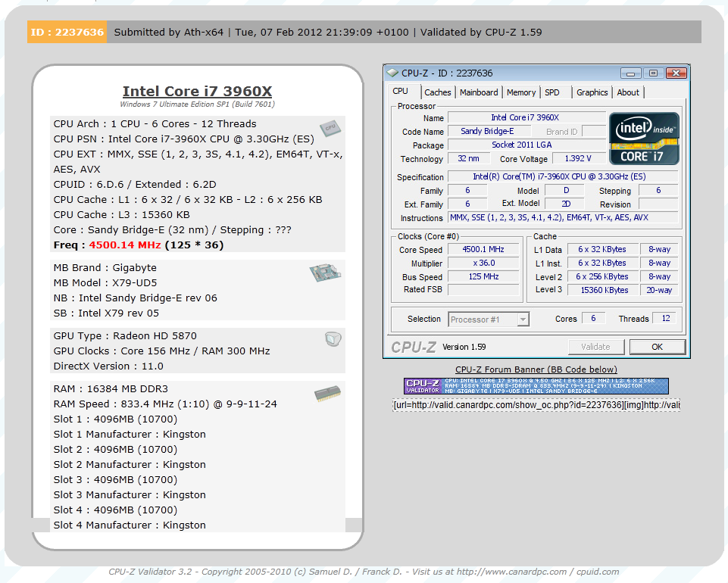Click the CPU-Z Validator 3.2 copyright footer
This screenshot has height=583, width=728.
pos(364,572)
